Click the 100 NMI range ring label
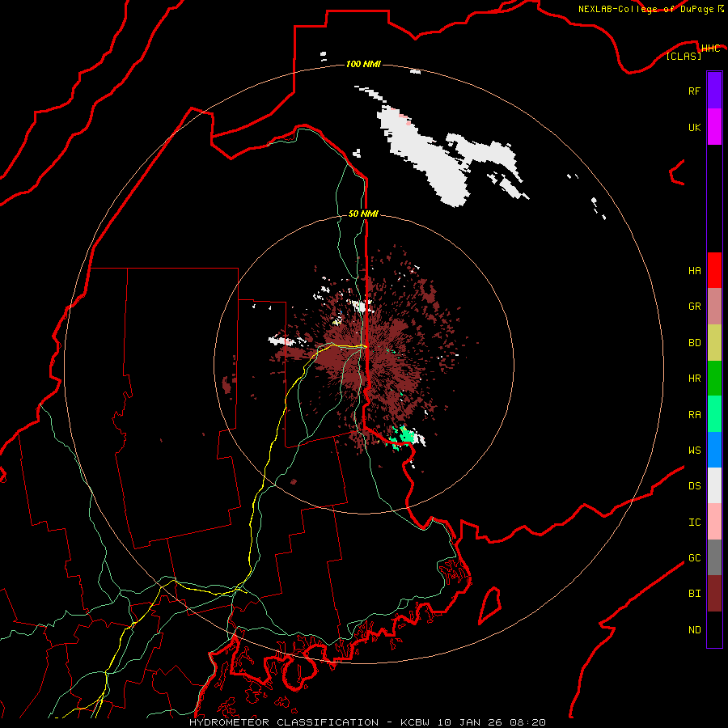Image resolution: width=728 pixels, height=728 pixels. (363, 64)
